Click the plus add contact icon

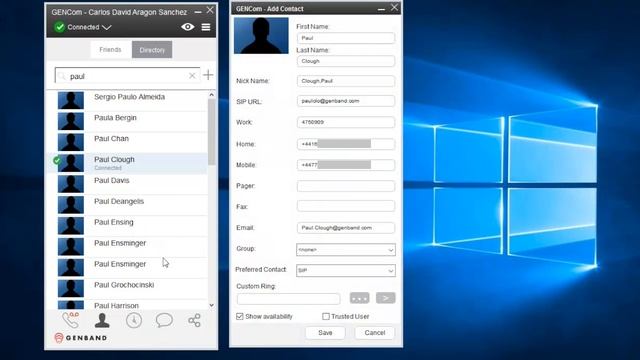tap(208, 75)
